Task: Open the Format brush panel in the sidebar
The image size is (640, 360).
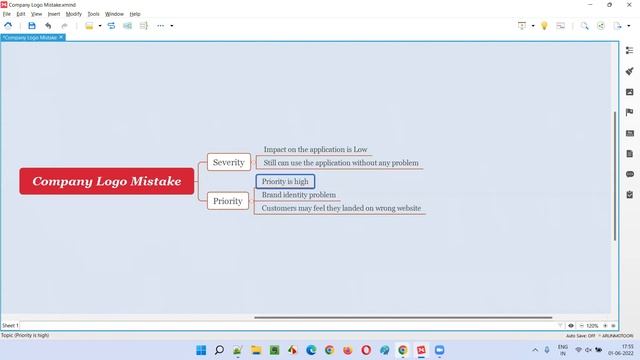Action: pos(629,71)
